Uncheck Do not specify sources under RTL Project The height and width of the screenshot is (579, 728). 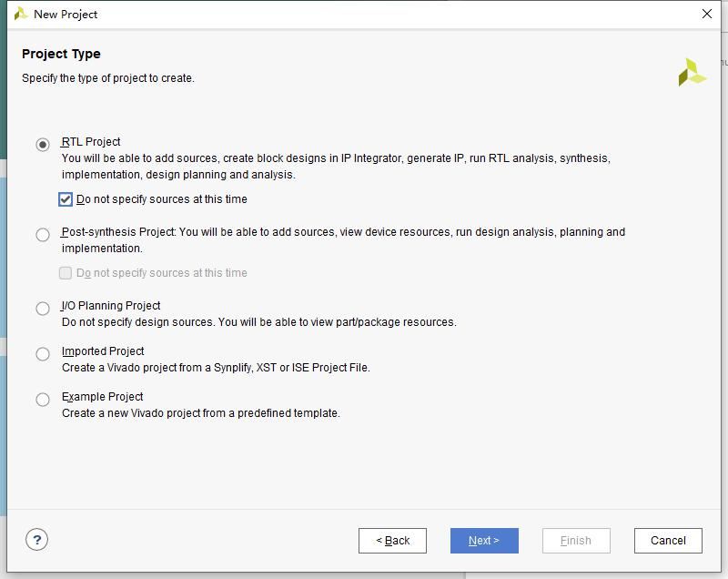(66, 199)
